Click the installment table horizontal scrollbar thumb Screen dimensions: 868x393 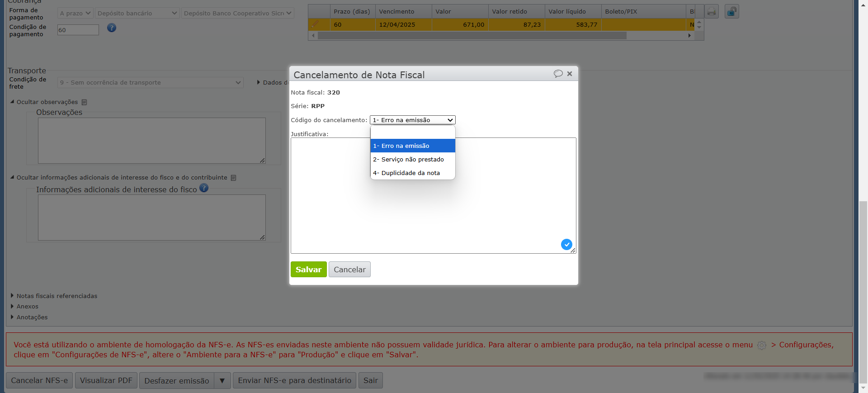click(x=472, y=36)
